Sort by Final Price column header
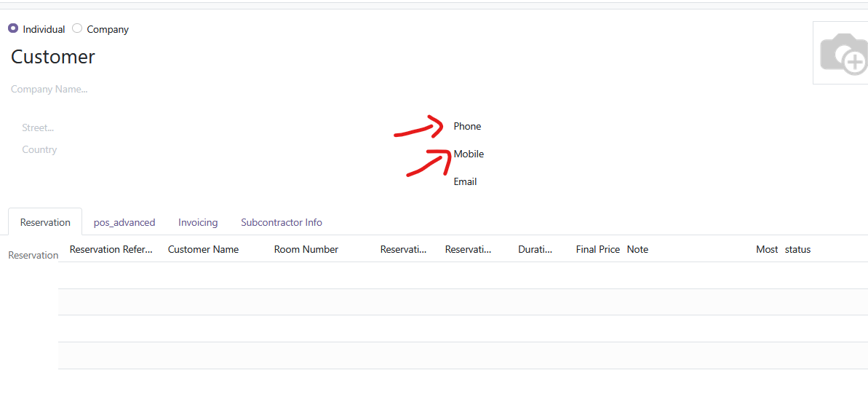The height and width of the screenshot is (397, 868). [598, 250]
